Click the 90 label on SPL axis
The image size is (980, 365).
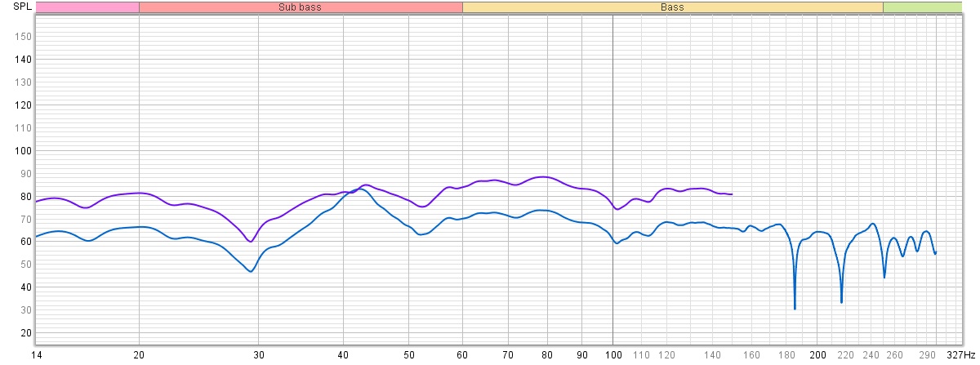pos(25,174)
